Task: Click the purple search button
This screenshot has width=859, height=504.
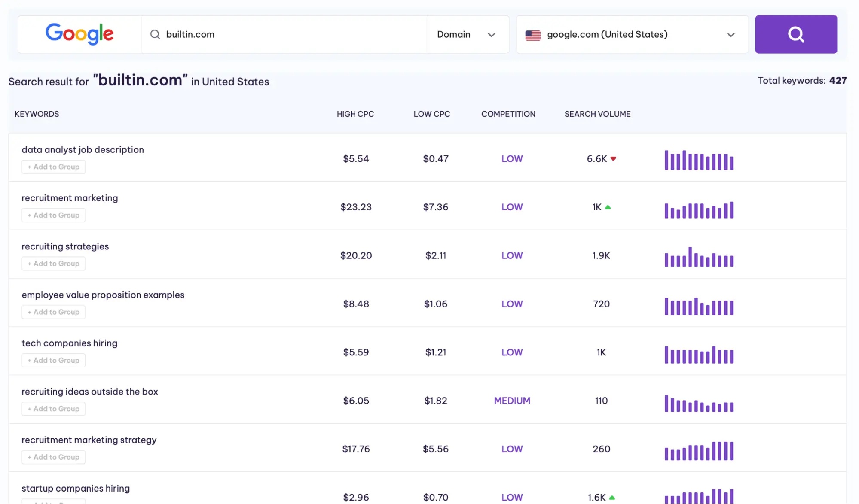Action: pyautogui.click(x=796, y=34)
